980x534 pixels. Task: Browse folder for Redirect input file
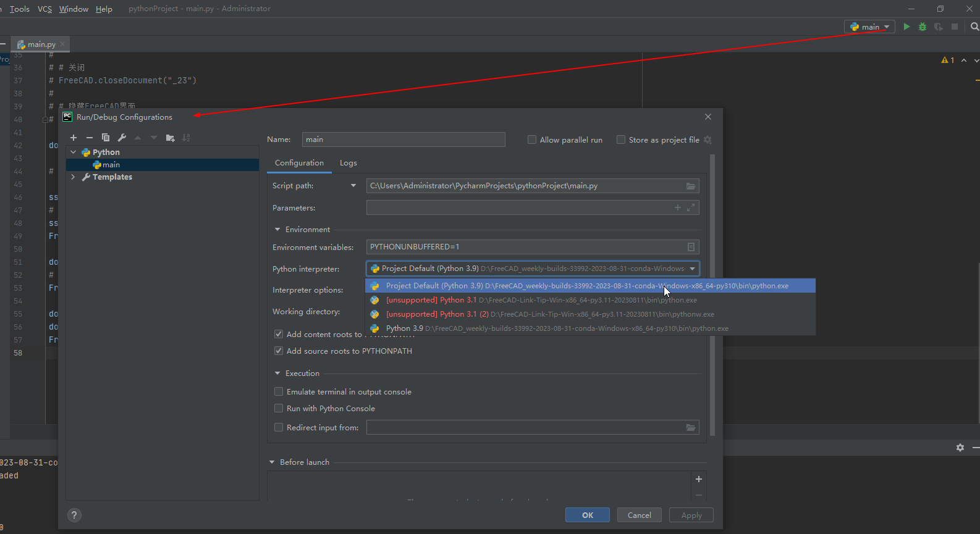point(691,427)
